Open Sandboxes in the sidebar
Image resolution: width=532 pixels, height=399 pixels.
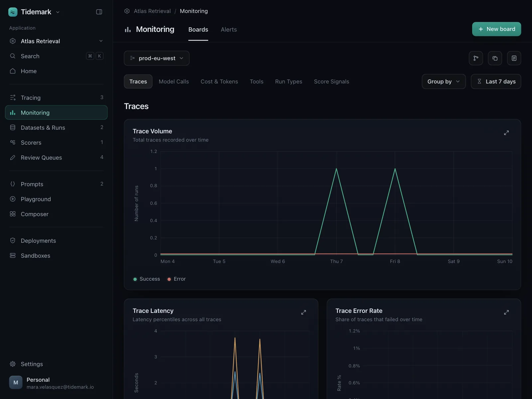pos(56,256)
